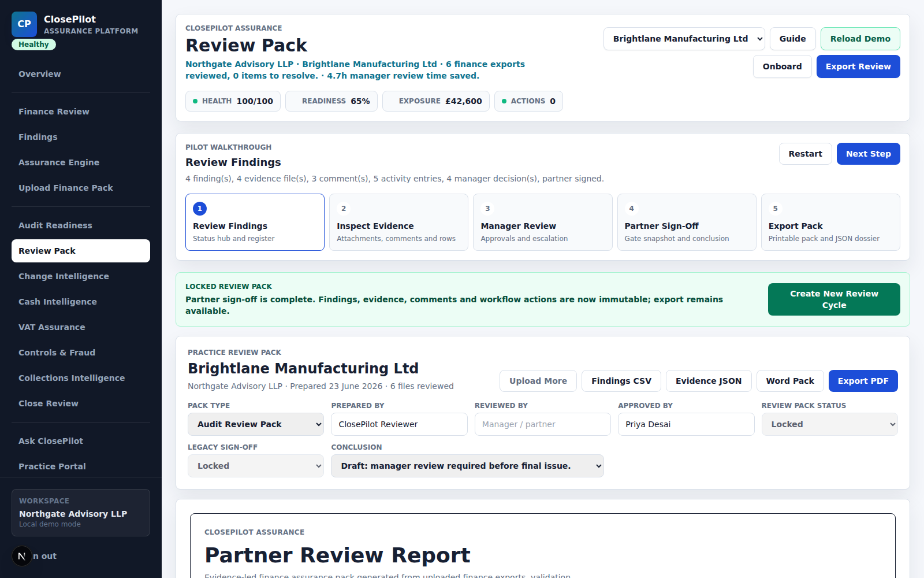Viewport: 924px width, 578px height.
Task: Select walkthrough step 4 Partner Sign-Off
Action: pos(687,222)
